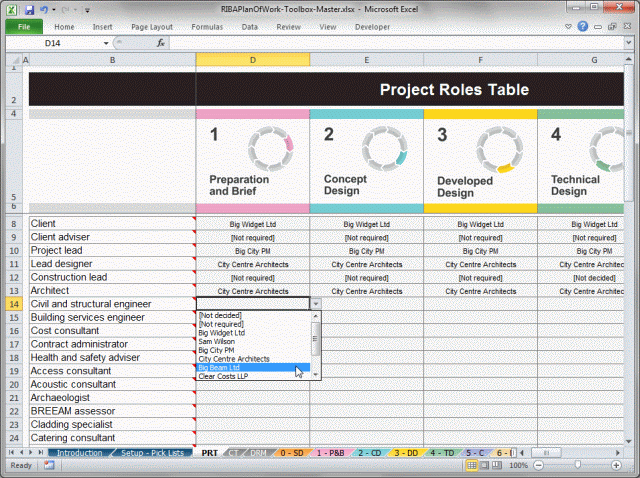Click the first sheet navigation arrow

pyautogui.click(x=11, y=452)
